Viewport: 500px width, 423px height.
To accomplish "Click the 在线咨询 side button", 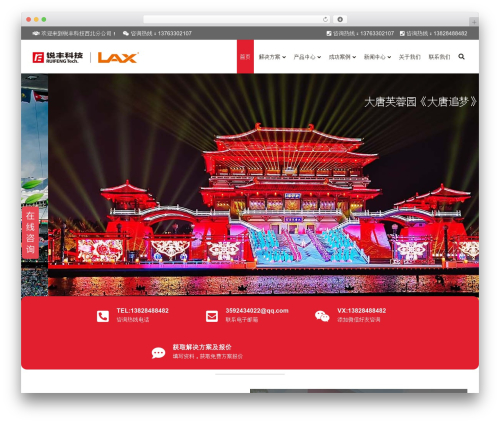I will click(x=30, y=233).
